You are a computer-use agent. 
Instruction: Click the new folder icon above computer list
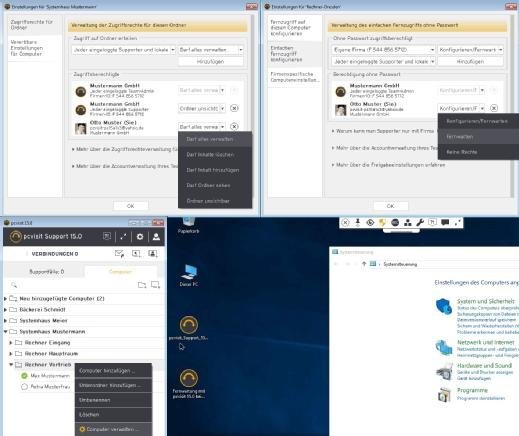tap(142, 285)
